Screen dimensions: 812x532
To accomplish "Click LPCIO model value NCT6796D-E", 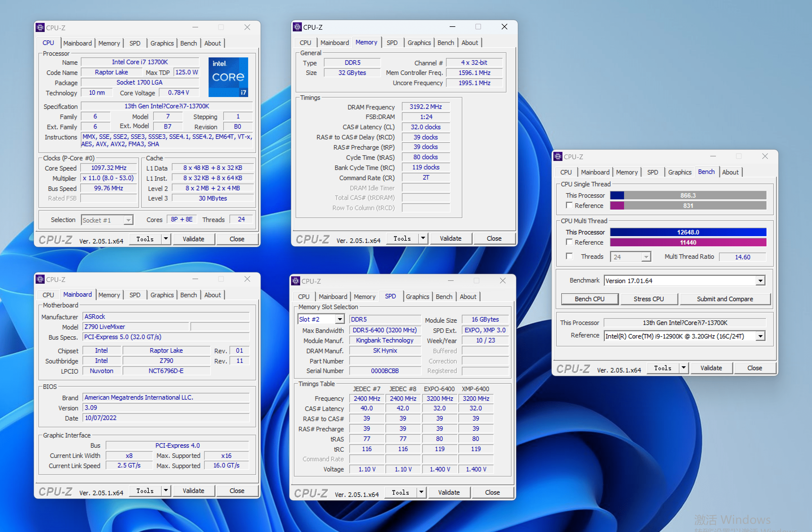I will click(166, 371).
